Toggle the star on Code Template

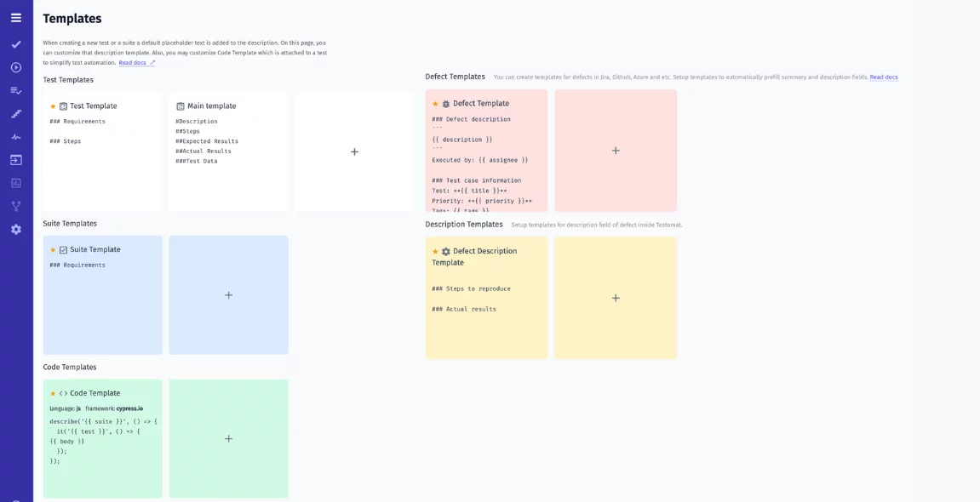click(x=52, y=392)
